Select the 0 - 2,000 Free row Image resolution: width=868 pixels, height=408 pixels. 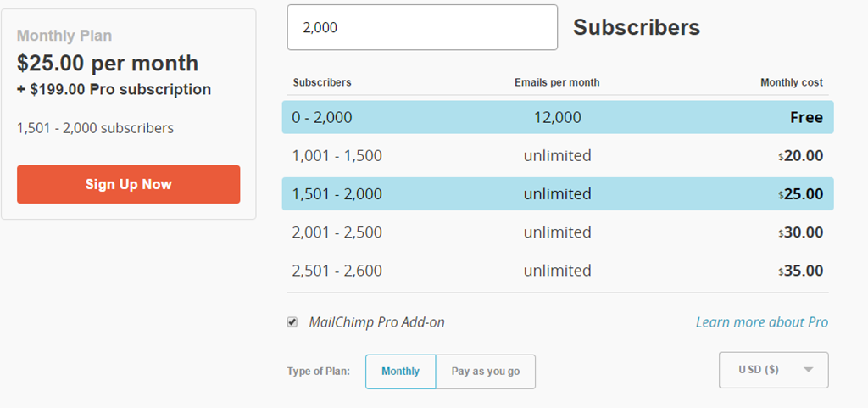pos(557,117)
